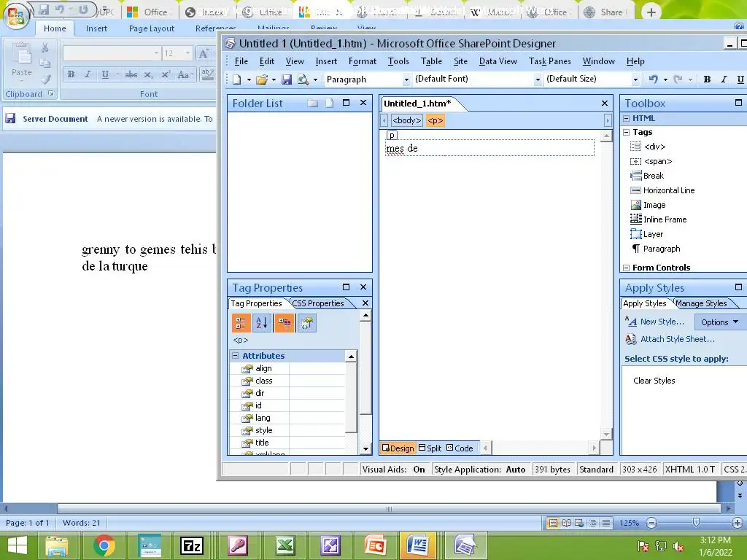Click the Preview in Browser icon
747x560 pixels.
[x=303, y=79]
